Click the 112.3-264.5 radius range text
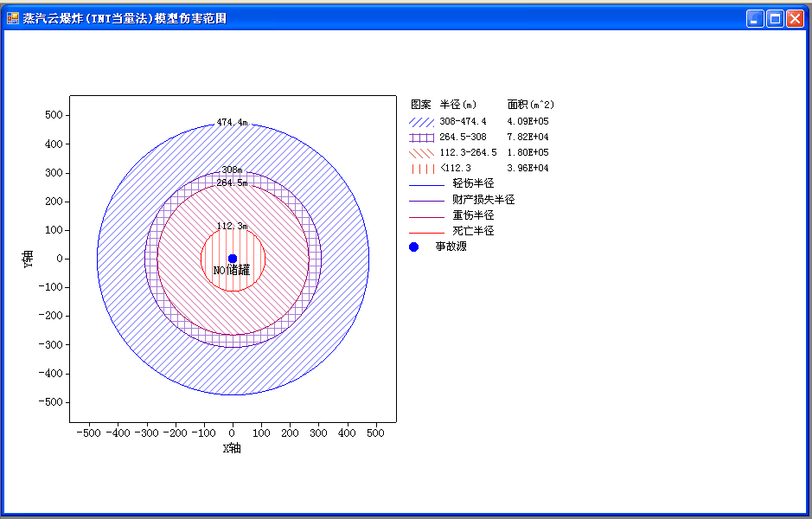Viewport: 812px width, 519px height. 468,153
